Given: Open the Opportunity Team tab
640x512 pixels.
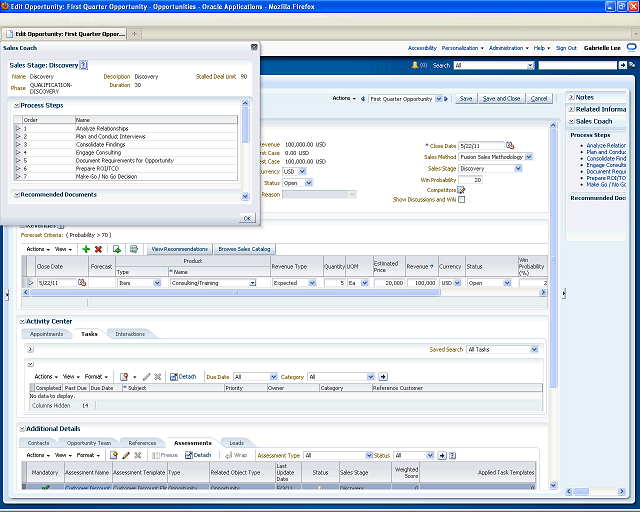Looking at the screenshot, I should 89,443.
